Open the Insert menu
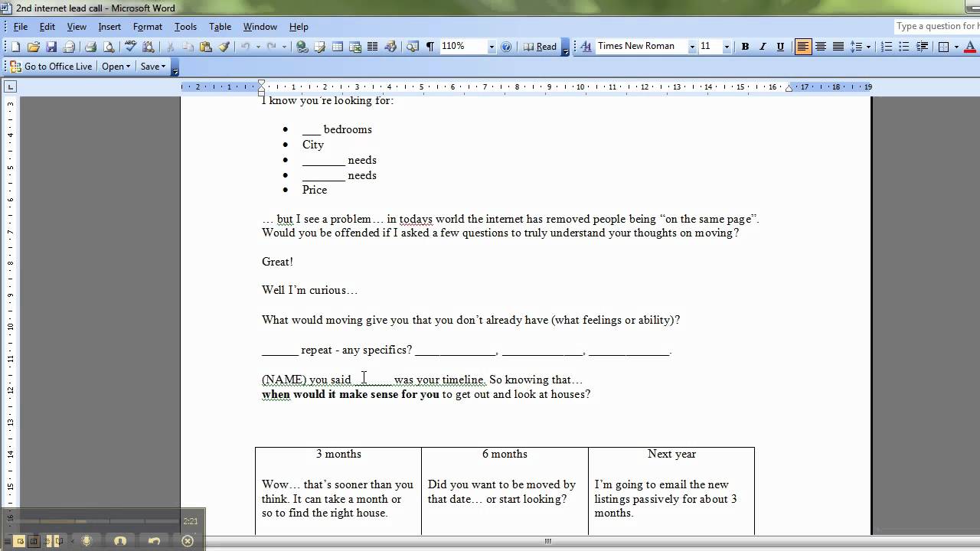This screenshot has height=551, width=980. click(109, 27)
